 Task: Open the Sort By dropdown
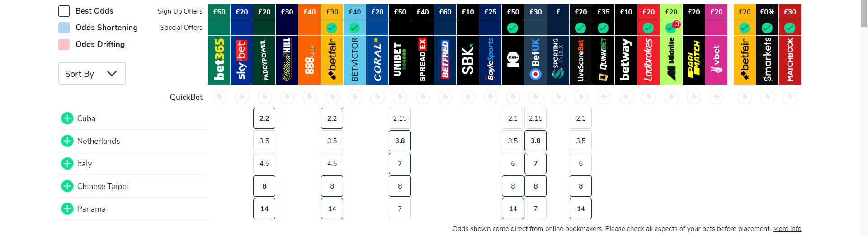tap(92, 74)
